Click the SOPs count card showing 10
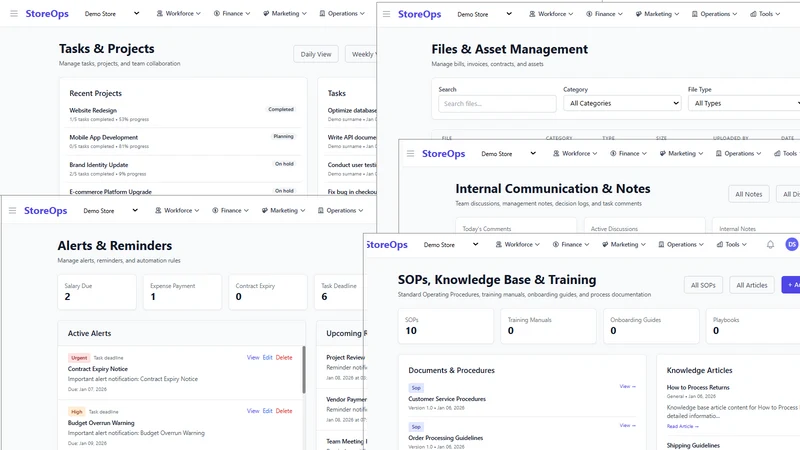The height and width of the screenshot is (450, 800). click(446, 326)
